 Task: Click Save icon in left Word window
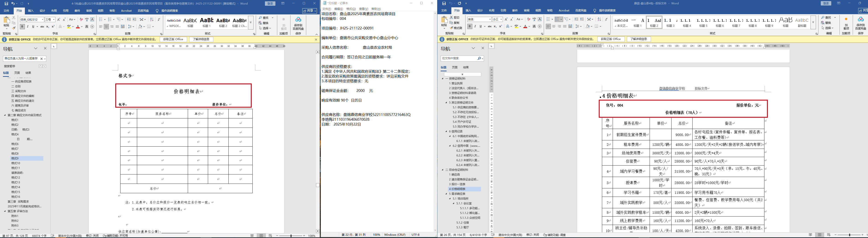coord(6,4)
